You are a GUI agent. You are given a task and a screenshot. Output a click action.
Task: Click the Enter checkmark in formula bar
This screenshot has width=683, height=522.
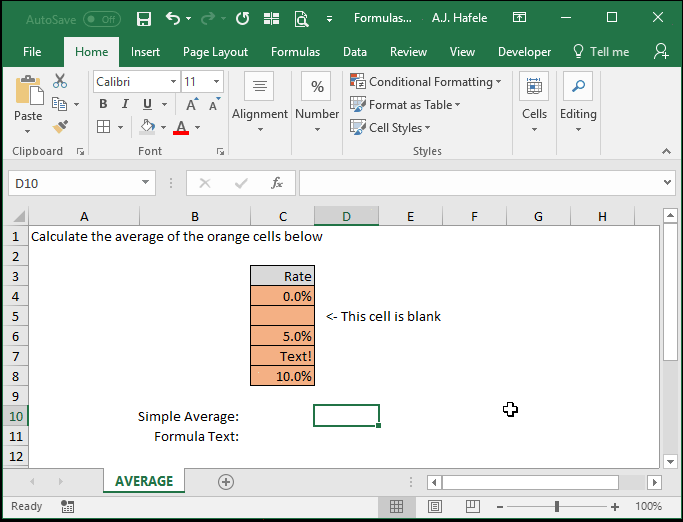[241, 183]
